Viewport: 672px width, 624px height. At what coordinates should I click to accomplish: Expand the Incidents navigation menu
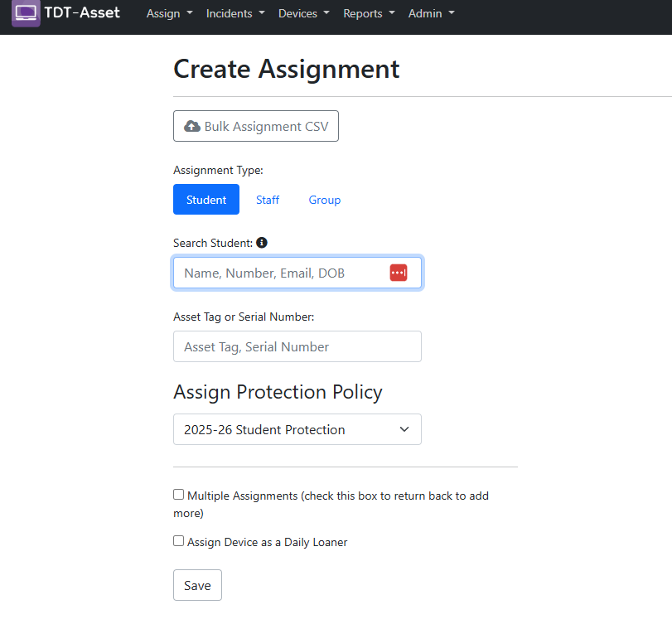click(235, 13)
